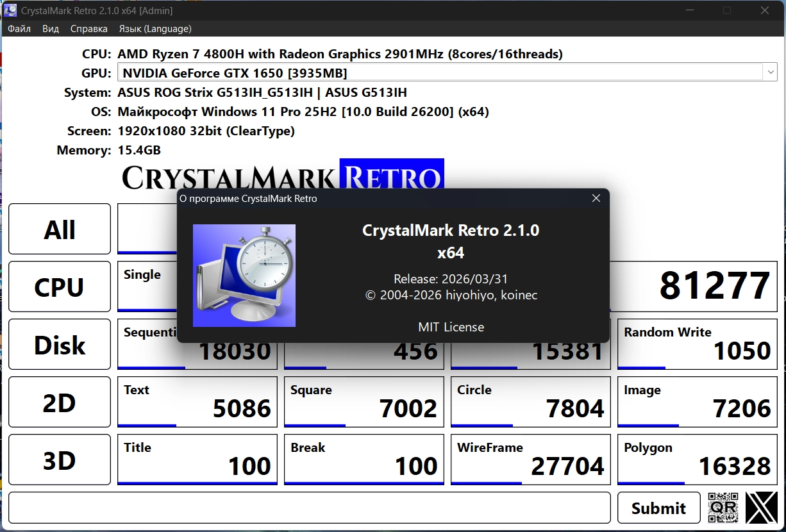Close the About CrystalMark Retro dialog

click(x=596, y=199)
